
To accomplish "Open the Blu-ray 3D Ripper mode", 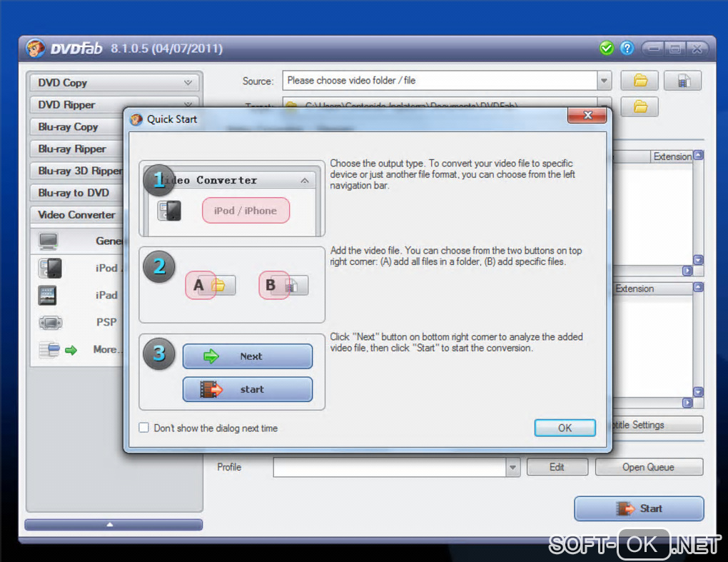I will (80, 171).
